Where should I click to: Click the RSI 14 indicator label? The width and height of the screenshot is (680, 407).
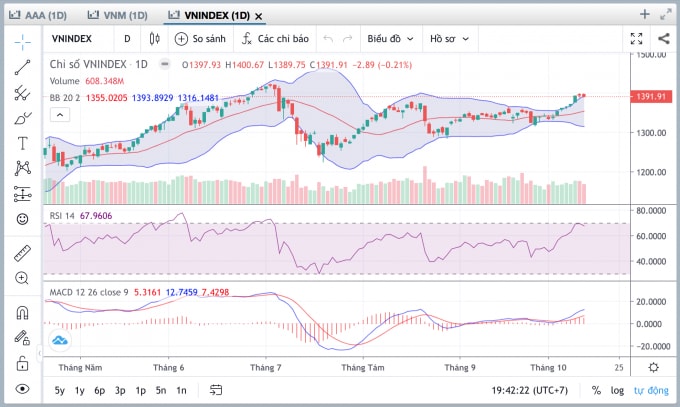tap(62, 216)
